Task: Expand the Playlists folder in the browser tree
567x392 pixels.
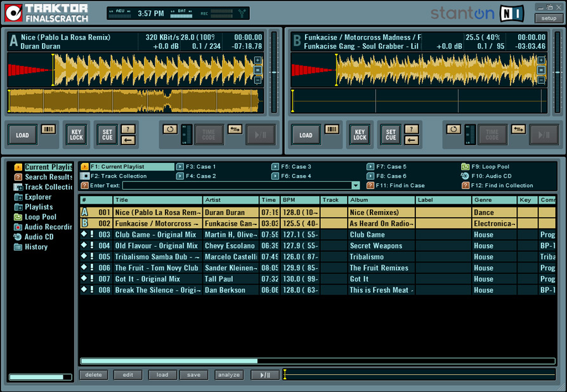Action: (18, 207)
